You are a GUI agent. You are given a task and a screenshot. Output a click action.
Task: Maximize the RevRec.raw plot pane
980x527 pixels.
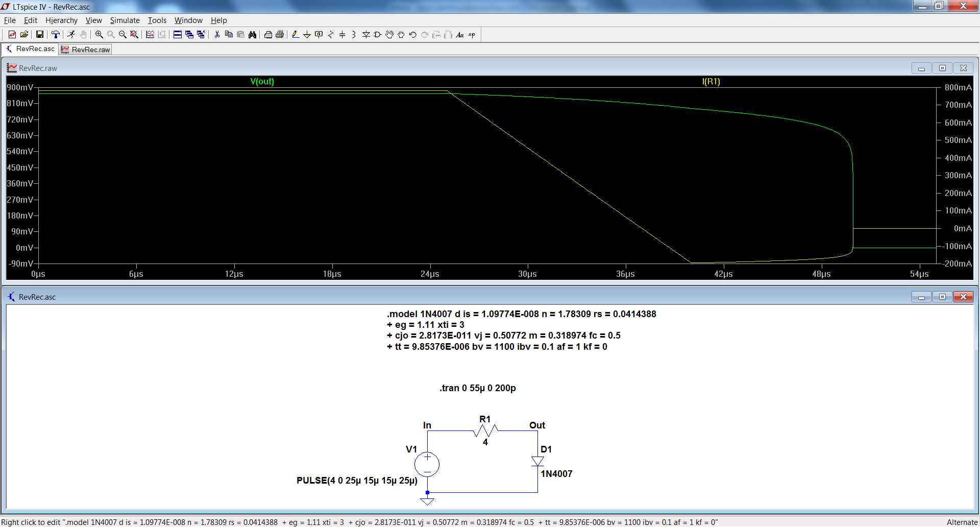942,68
